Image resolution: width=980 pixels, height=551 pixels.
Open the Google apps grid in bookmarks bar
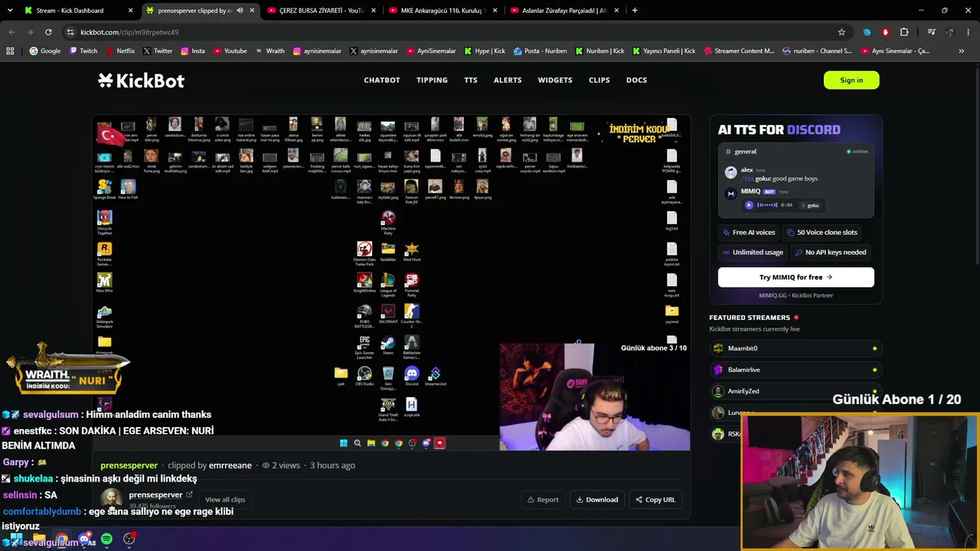tap(10, 51)
